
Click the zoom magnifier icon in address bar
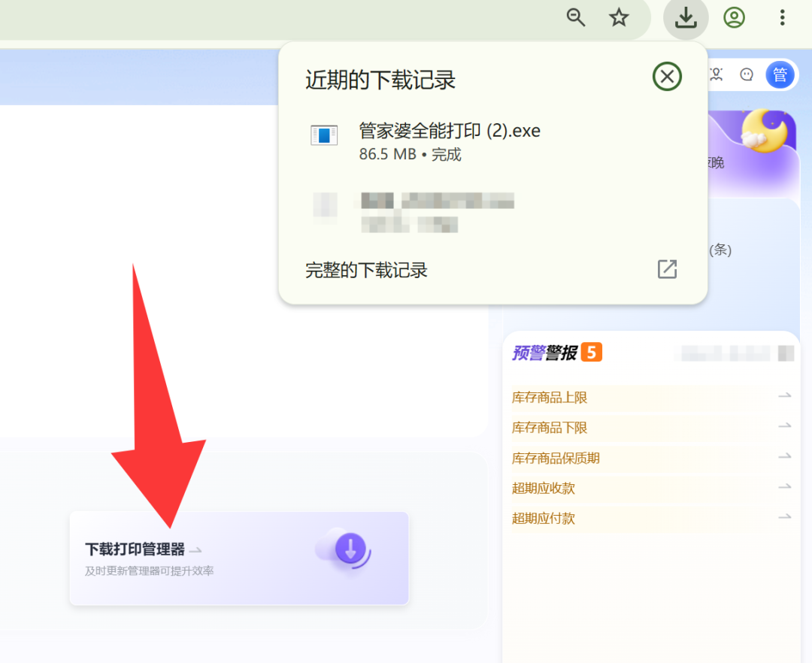click(575, 17)
